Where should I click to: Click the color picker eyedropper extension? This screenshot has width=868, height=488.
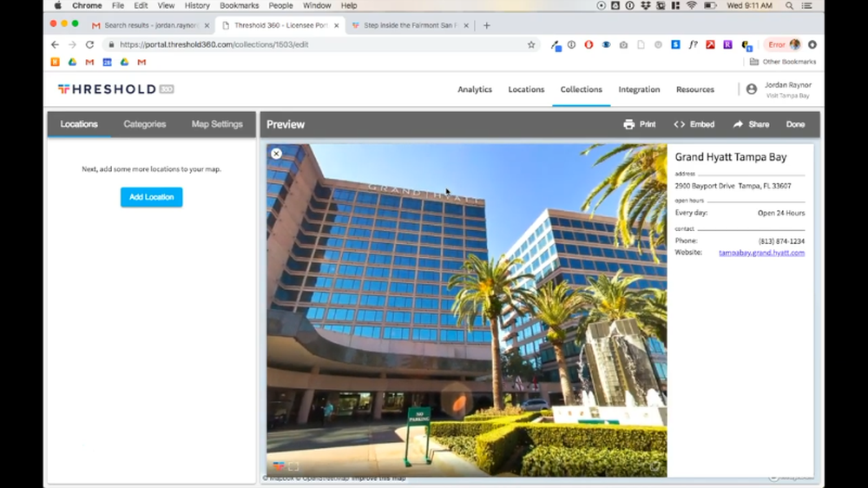[556, 45]
